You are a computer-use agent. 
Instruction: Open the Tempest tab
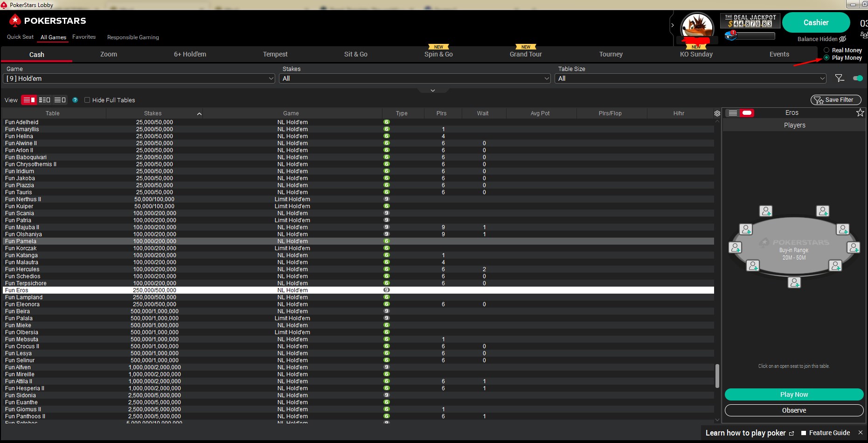click(275, 54)
